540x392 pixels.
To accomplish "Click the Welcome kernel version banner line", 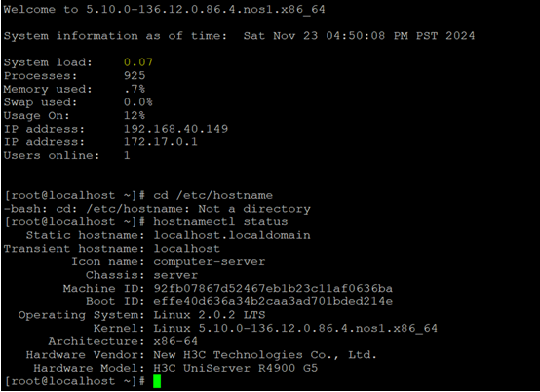I will (x=164, y=10).
